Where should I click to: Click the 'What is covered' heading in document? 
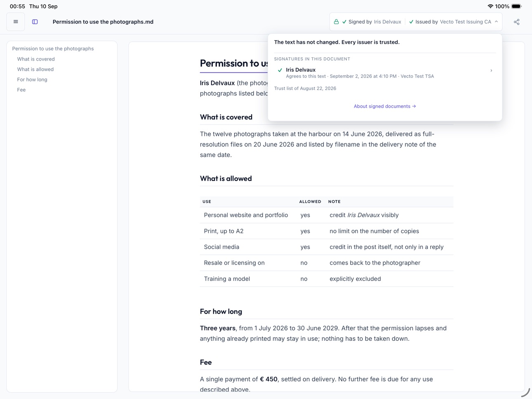226,117
